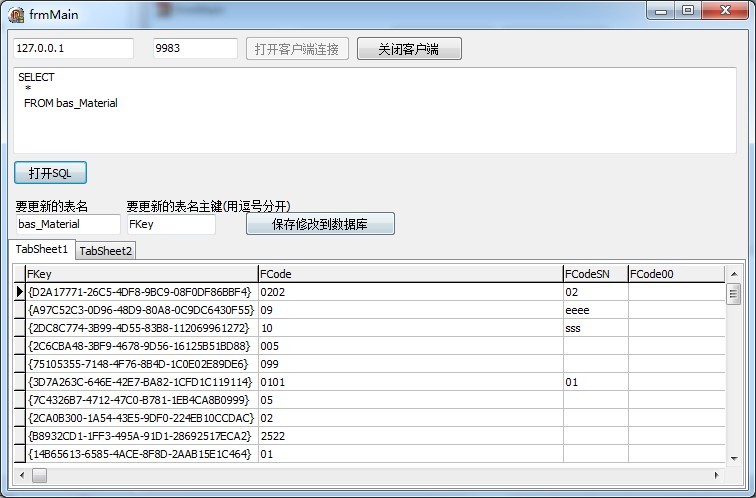Click the horizontal scrollbar right arrow
Image resolution: width=756 pixels, height=498 pixels.
(x=716, y=475)
